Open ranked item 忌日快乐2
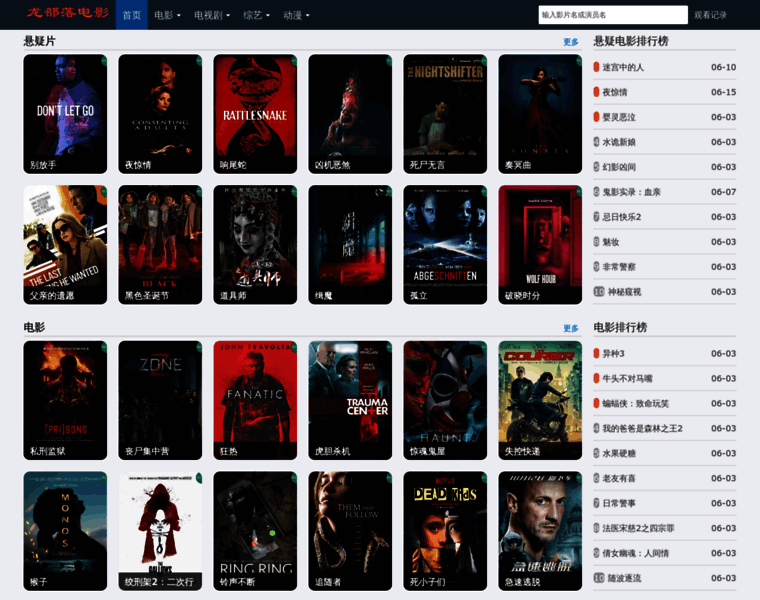 [621, 217]
